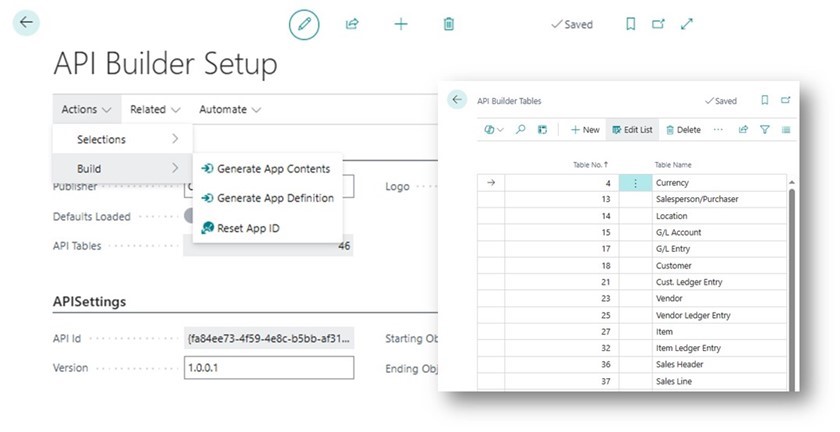Choose Generate App Definition
Viewport: 840px width, 432px height.
tap(267, 198)
